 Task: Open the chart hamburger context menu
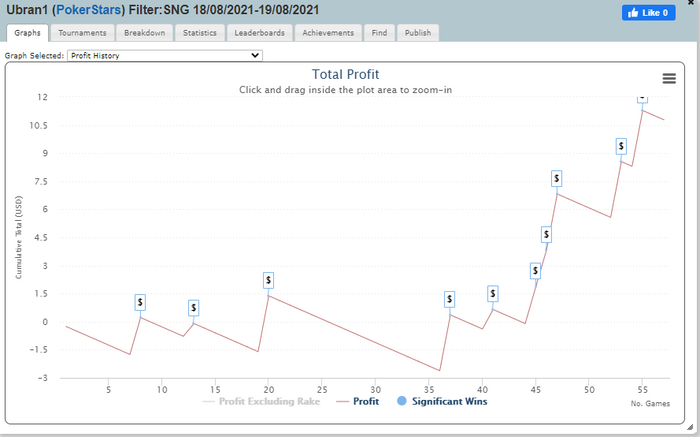coord(668,79)
